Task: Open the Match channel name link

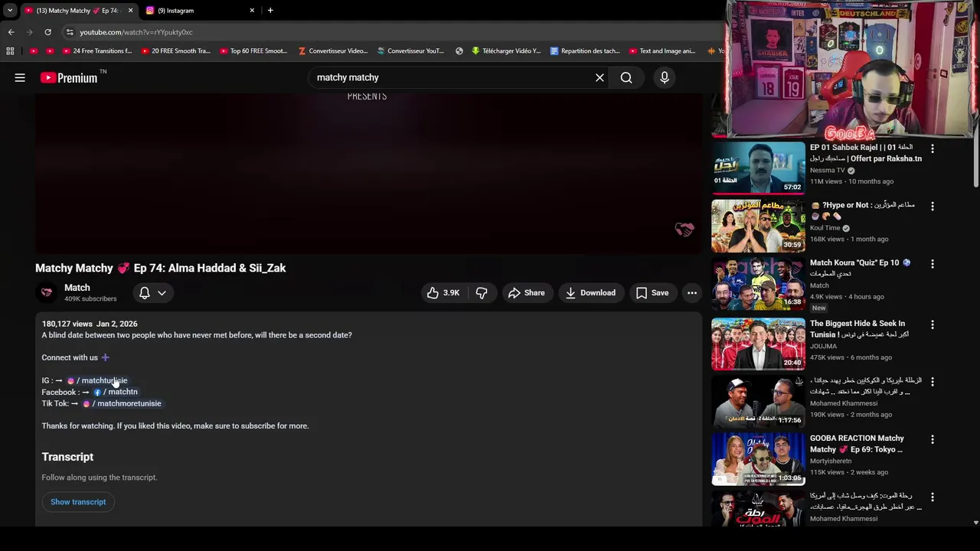Action: (77, 288)
